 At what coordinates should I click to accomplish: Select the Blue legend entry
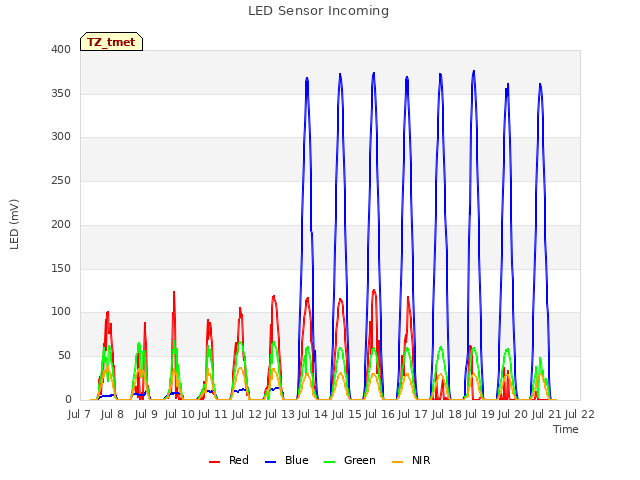(x=287, y=460)
